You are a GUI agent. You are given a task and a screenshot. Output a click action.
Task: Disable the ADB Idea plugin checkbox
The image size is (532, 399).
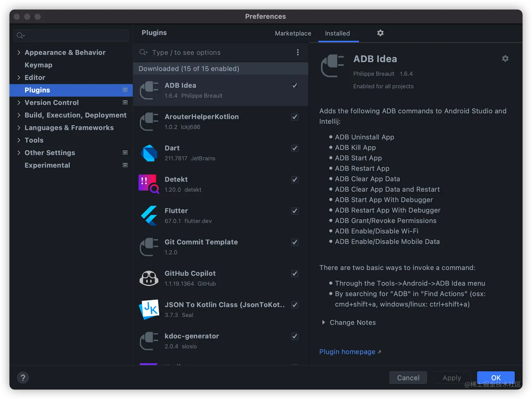[295, 85]
